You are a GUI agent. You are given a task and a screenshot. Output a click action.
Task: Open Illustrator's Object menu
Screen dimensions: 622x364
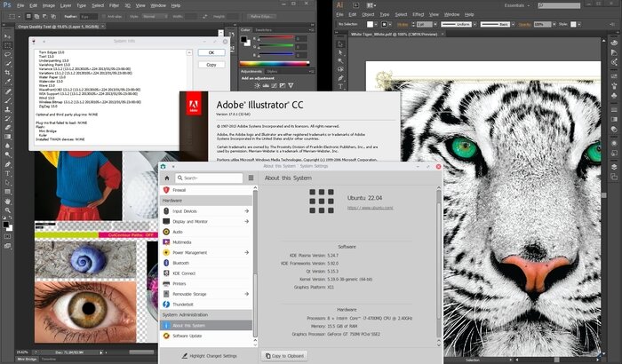tap(368, 14)
